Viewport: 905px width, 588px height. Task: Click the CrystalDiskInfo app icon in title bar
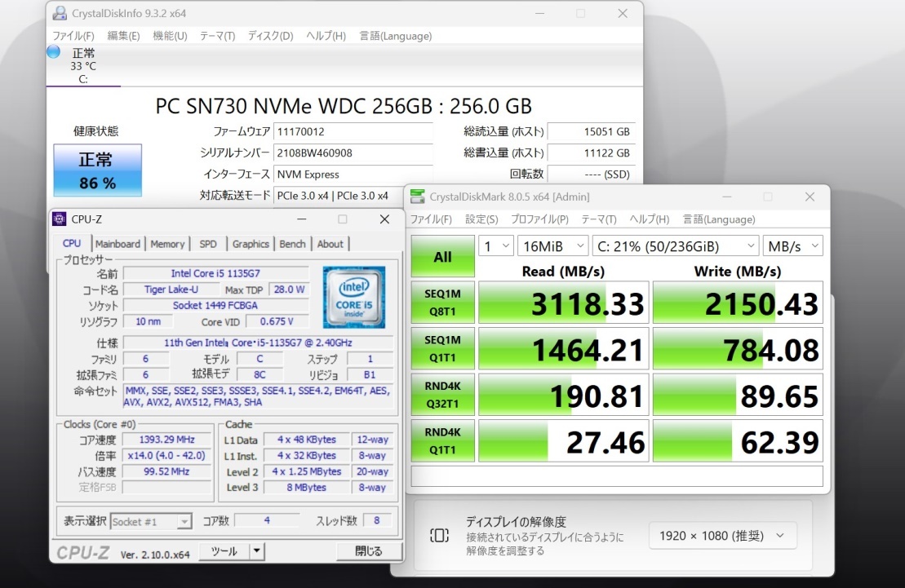coord(60,13)
